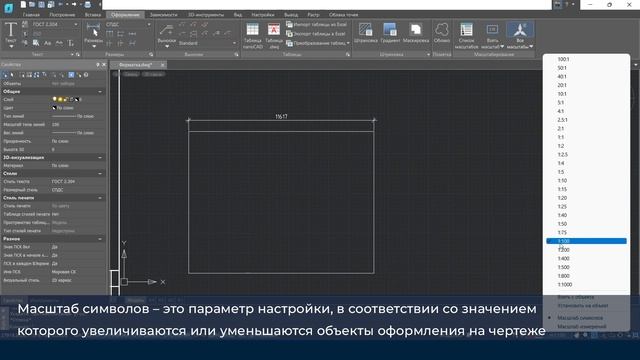Image resolution: width=640 pixels, height=360 pixels.
Task: Open the Выноски leader tool
Action: tap(167, 34)
